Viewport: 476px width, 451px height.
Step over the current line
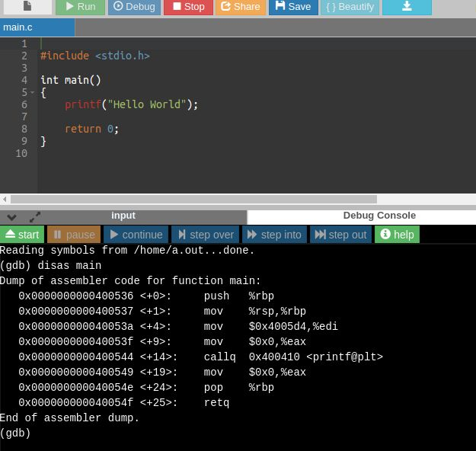205,235
